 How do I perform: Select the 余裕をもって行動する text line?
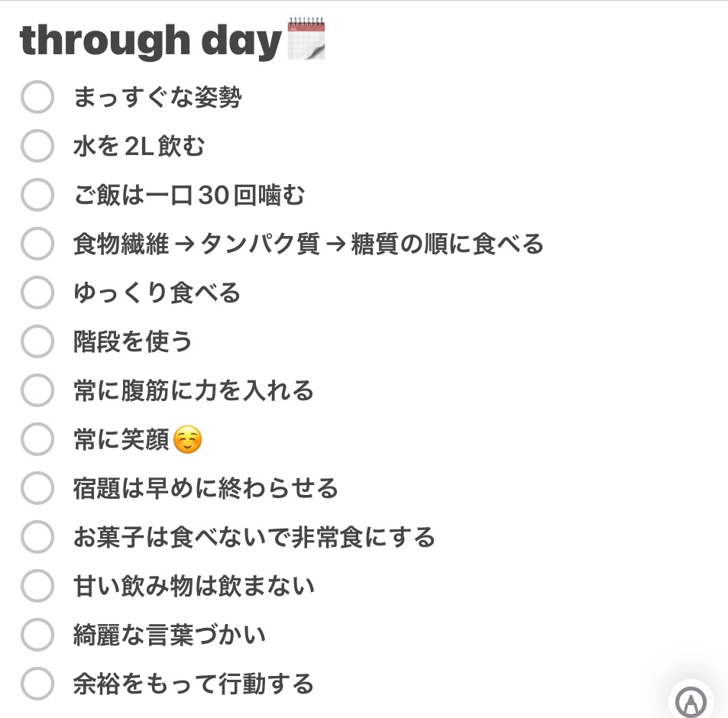point(193,684)
